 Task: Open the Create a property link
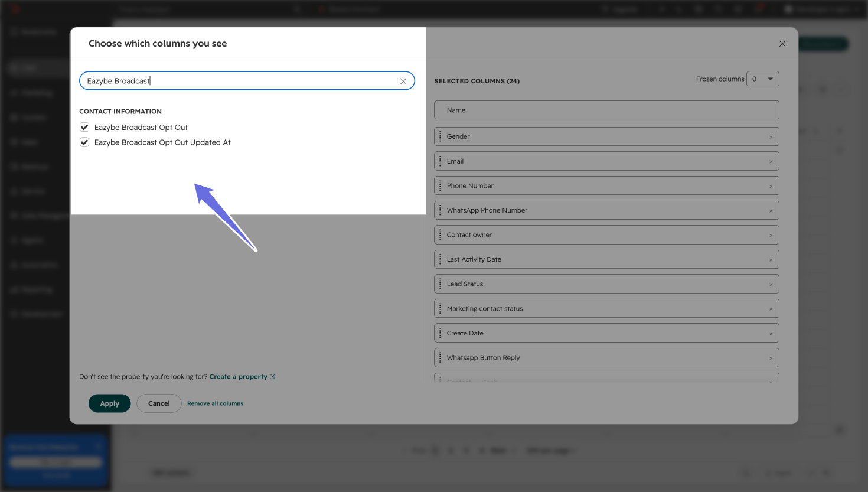point(242,377)
